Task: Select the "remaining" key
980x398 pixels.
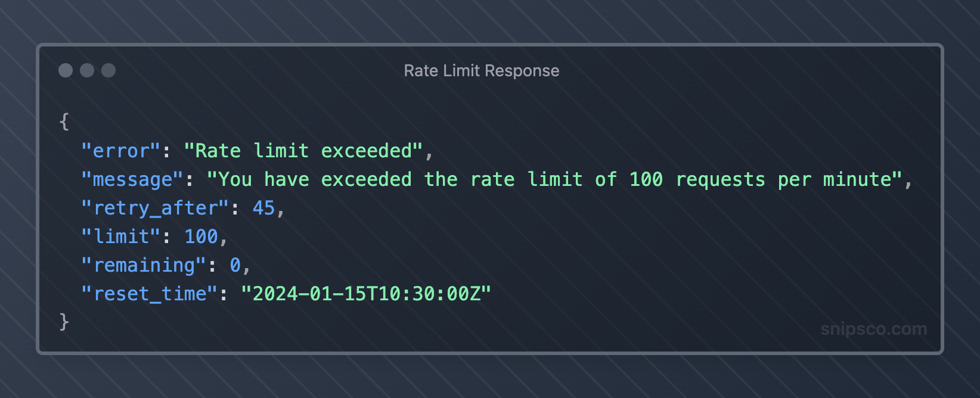Action: pyautogui.click(x=144, y=265)
